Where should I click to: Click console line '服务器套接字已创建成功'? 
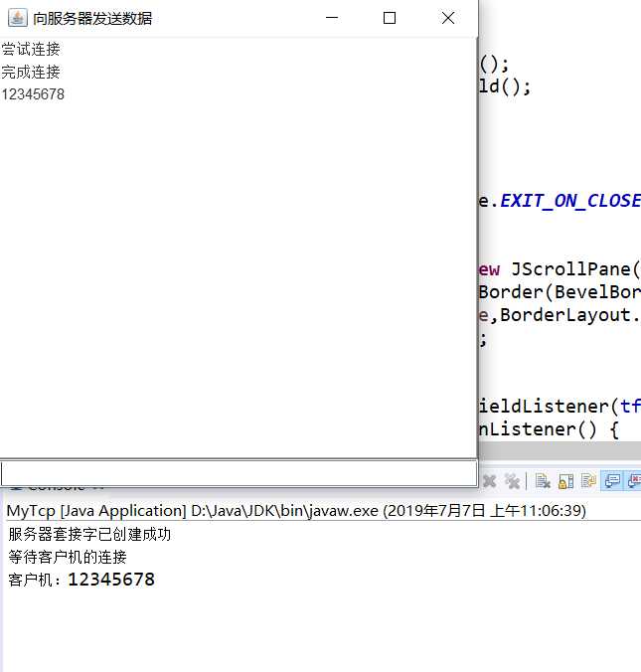pos(89,535)
